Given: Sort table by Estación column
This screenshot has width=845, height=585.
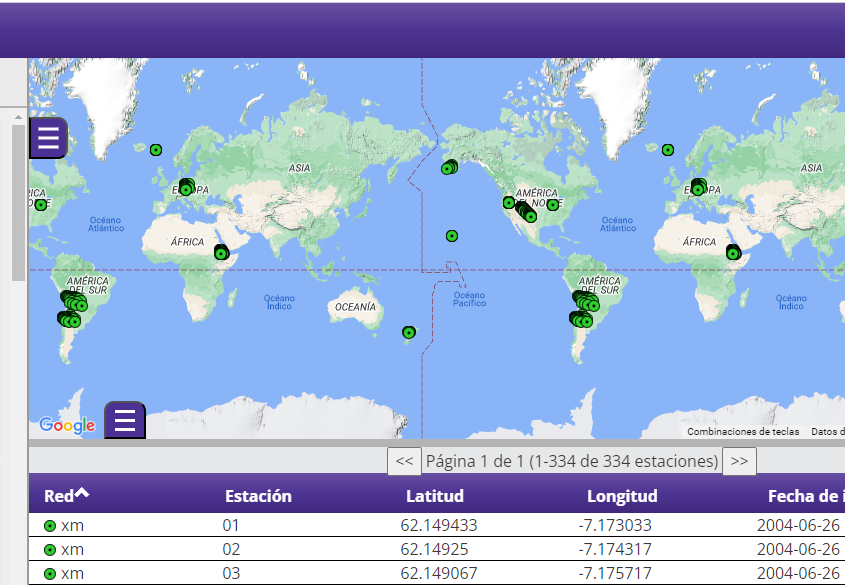Looking at the screenshot, I should point(258,496).
